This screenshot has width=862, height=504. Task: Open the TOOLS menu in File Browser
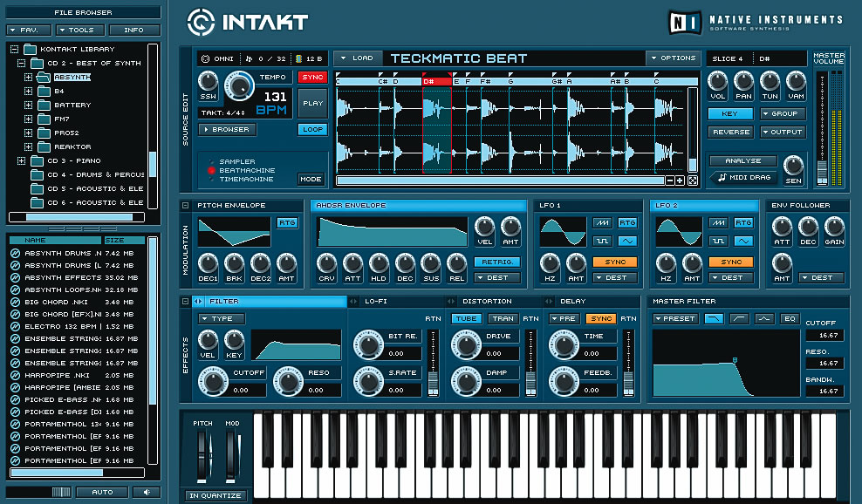pos(78,29)
